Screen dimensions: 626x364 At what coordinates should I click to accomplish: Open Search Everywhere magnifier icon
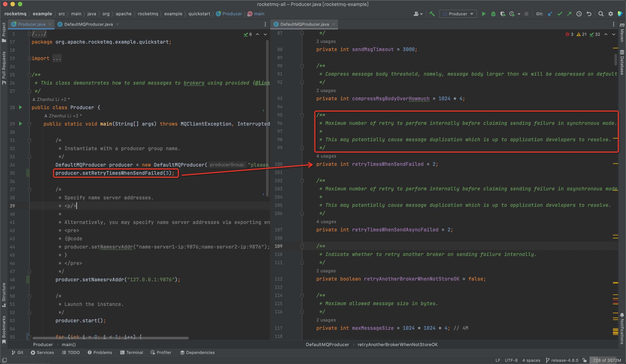(x=601, y=14)
